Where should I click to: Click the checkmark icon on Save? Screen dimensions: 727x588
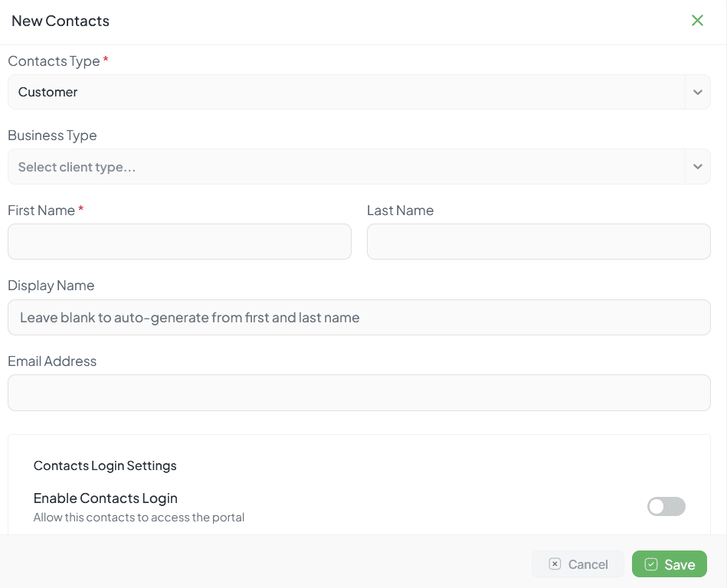[651, 564]
